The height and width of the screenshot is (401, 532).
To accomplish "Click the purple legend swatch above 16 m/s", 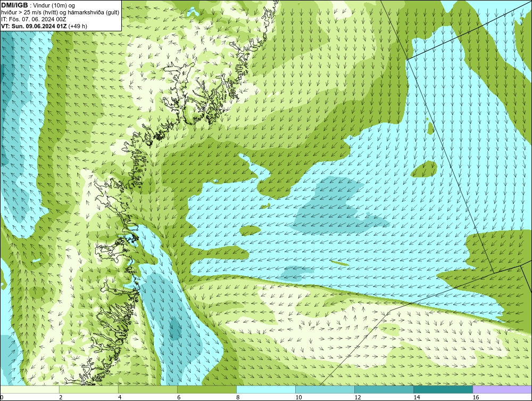I will pos(502,389).
